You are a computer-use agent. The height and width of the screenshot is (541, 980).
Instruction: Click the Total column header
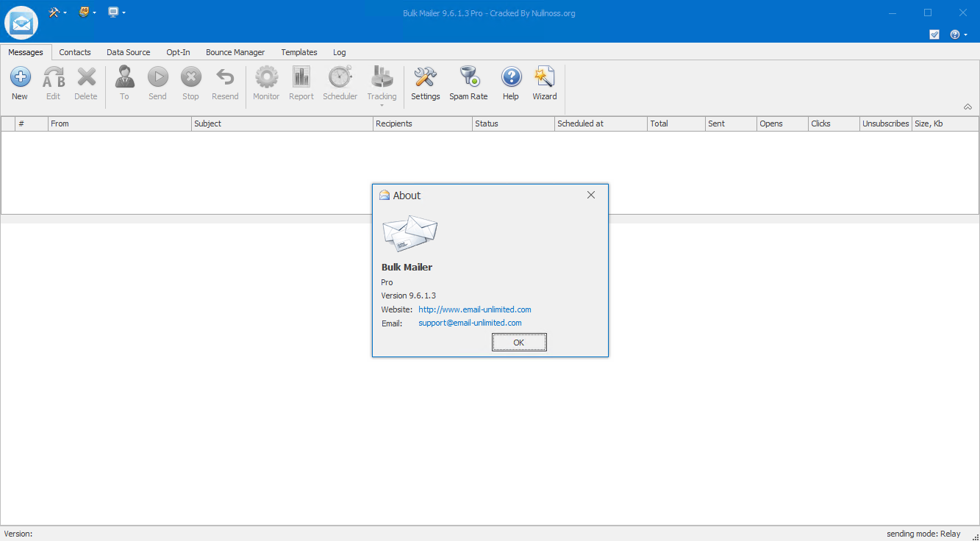pyautogui.click(x=676, y=123)
